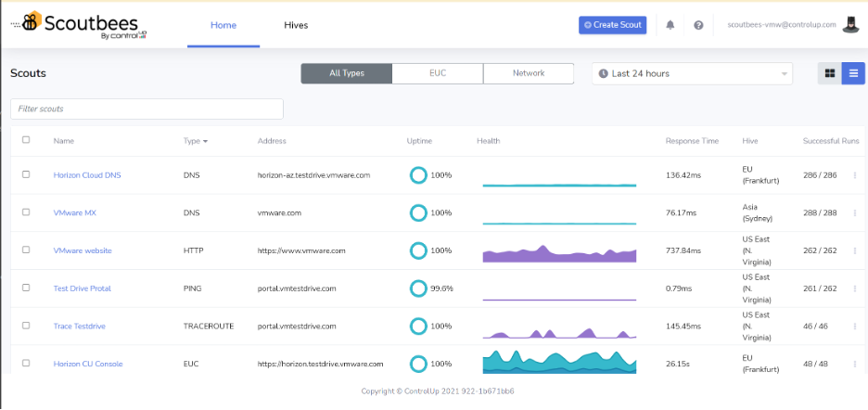The width and height of the screenshot is (868, 410).
Task: Sort by the Type column arrow
Action: [205, 142]
